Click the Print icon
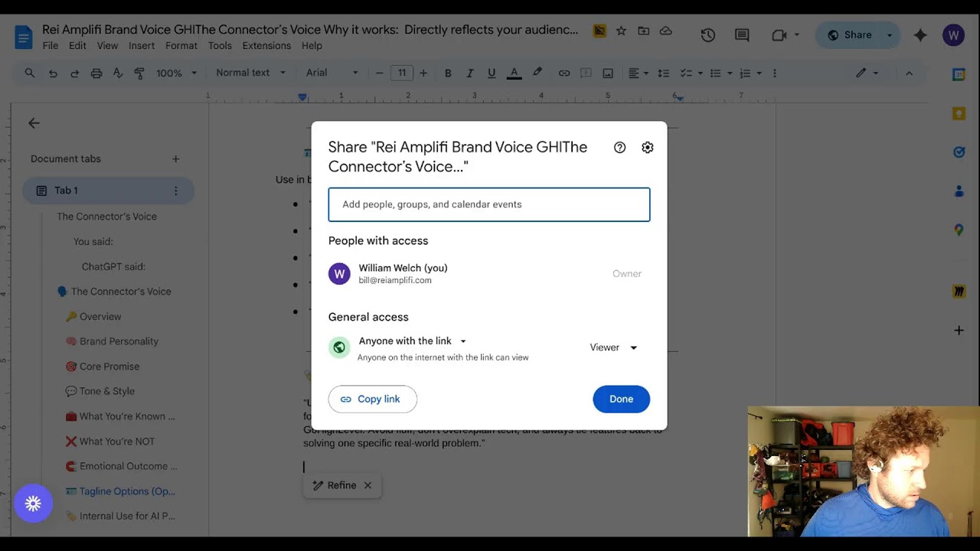 pos(96,73)
